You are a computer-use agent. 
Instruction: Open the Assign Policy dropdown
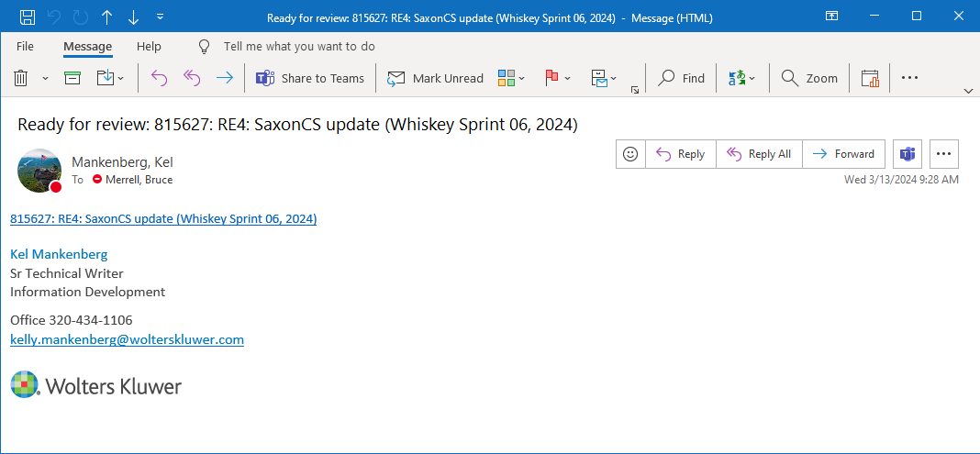point(604,78)
